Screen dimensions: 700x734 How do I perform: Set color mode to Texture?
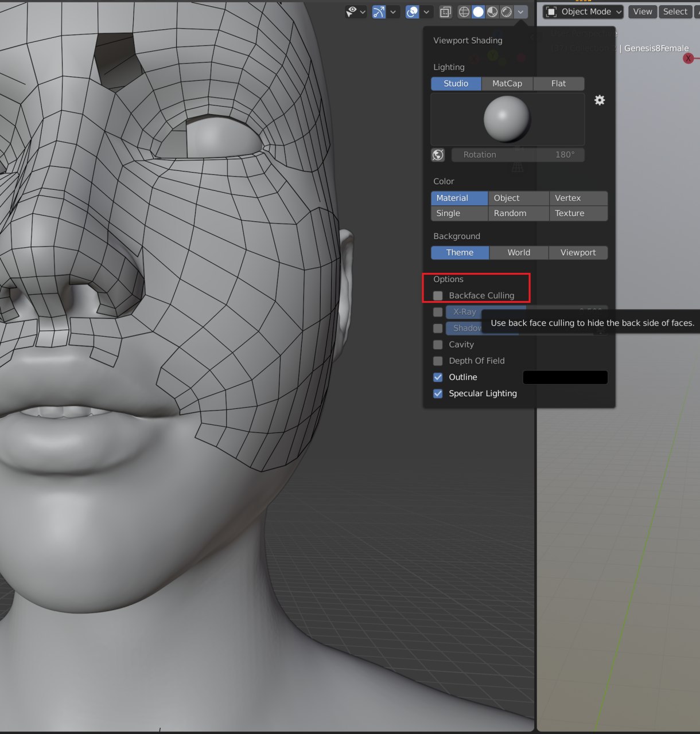point(578,213)
